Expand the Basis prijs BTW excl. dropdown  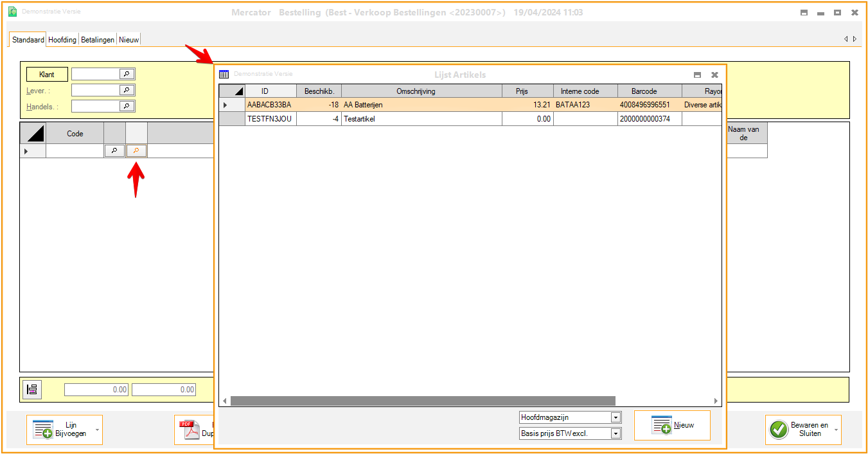pyautogui.click(x=616, y=433)
